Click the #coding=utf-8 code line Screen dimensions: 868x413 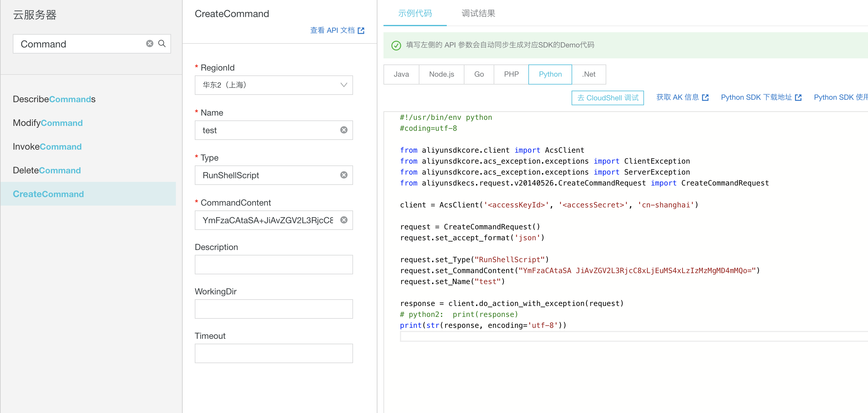pos(428,128)
